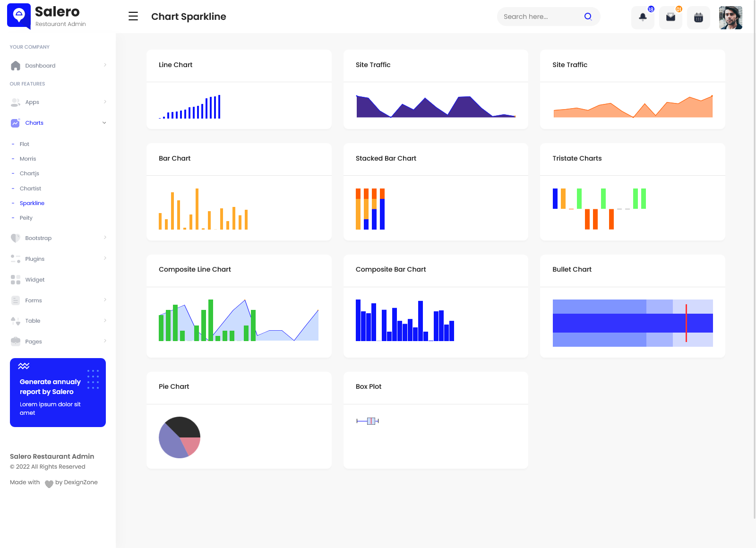The height and width of the screenshot is (548, 756).
Task: Click the hamburger menu toggle icon
Action: tap(133, 17)
